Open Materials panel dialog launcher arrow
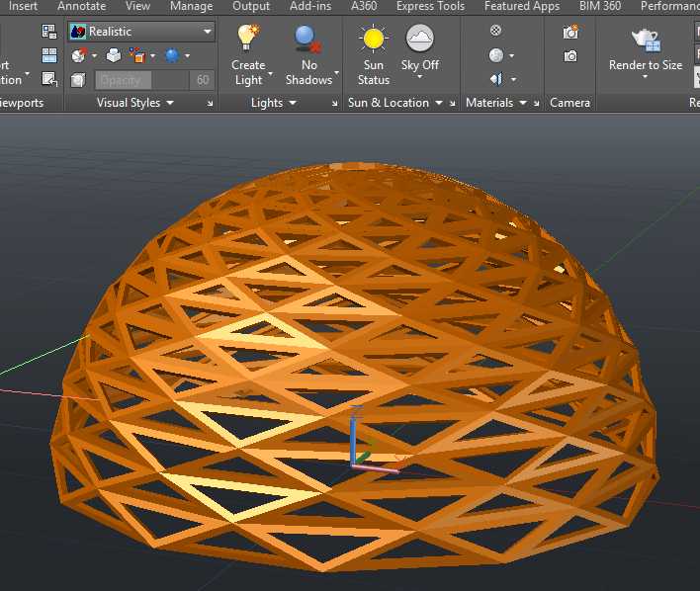 pyautogui.click(x=536, y=104)
